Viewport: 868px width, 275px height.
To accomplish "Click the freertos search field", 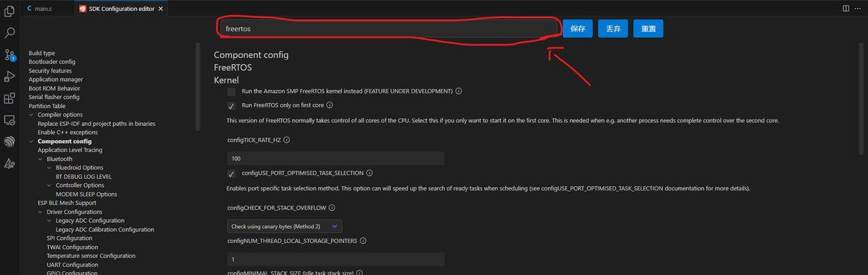I will click(388, 29).
